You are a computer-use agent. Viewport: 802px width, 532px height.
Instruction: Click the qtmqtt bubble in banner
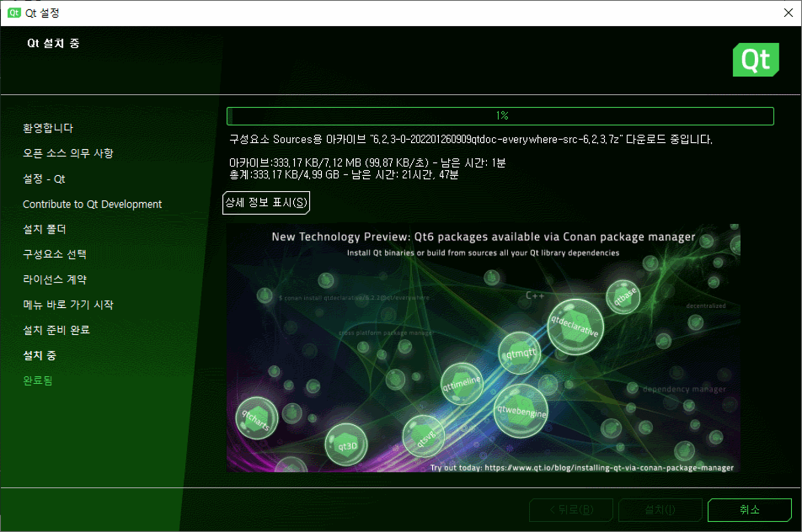pyautogui.click(x=520, y=354)
